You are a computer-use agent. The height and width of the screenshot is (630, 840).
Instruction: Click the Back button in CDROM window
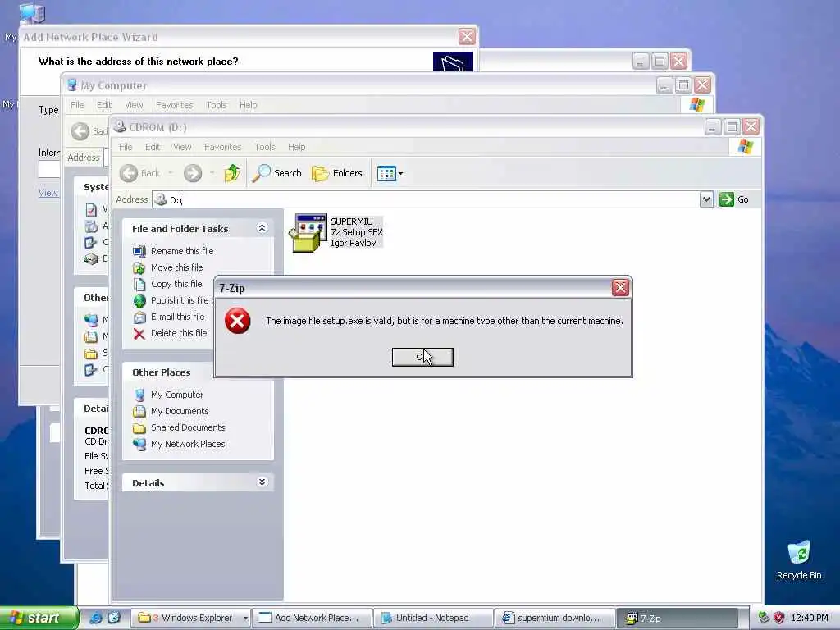pyautogui.click(x=139, y=173)
